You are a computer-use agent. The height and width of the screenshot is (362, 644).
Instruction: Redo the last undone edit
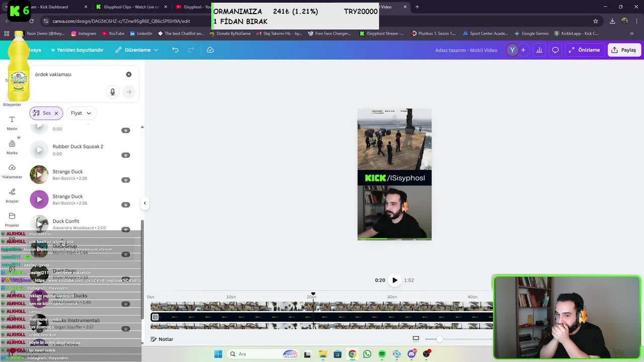coord(191,50)
